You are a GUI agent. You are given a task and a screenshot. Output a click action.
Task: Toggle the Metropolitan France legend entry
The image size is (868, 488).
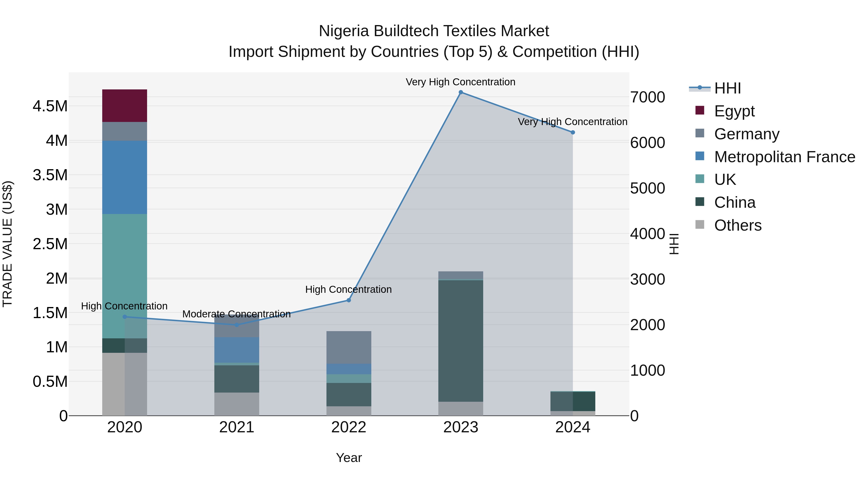click(x=775, y=157)
